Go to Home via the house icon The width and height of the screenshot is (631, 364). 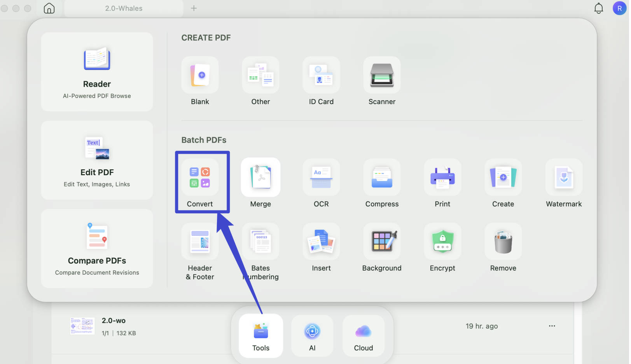click(x=49, y=8)
